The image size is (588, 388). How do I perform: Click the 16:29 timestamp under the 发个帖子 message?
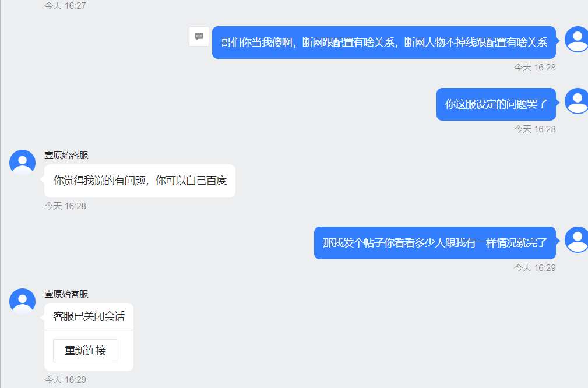click(535, 268)
